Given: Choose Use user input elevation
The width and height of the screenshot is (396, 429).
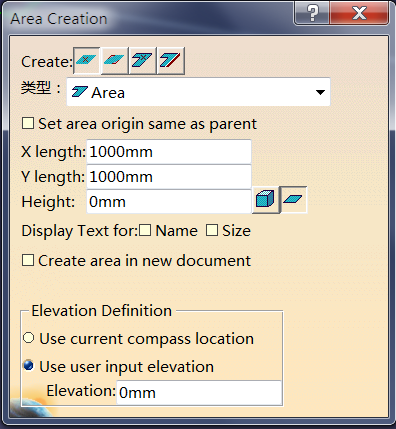Looking at the screenshot, I should pos(29,365).
